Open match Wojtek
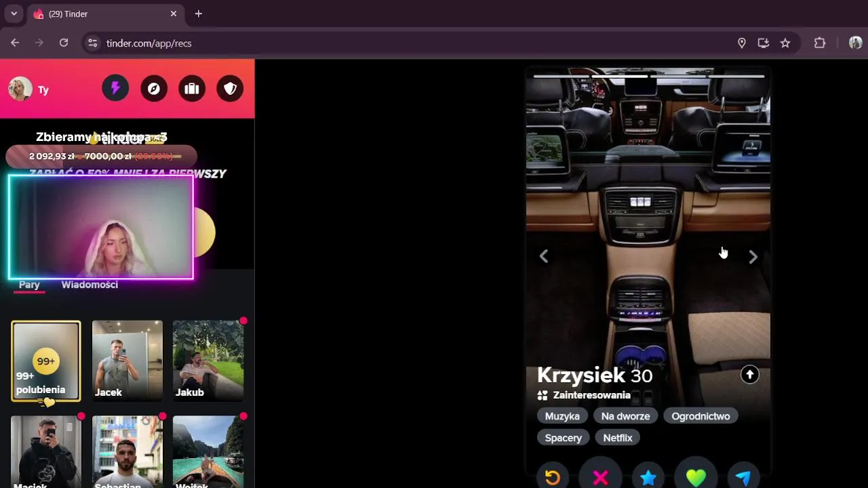 208,452
